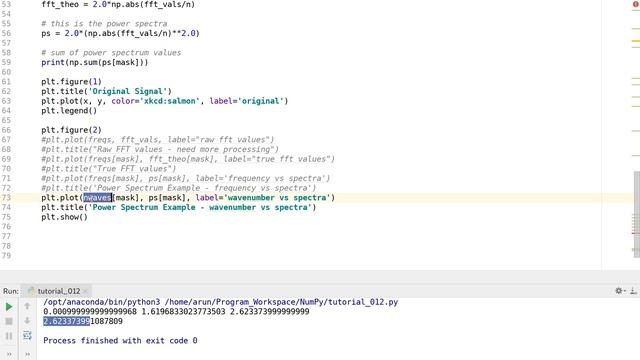Click the highlighted 'nwaves' text on line 73
This screenshot has width=640, height=360.
pyautogui.click(x=98, y=198)
